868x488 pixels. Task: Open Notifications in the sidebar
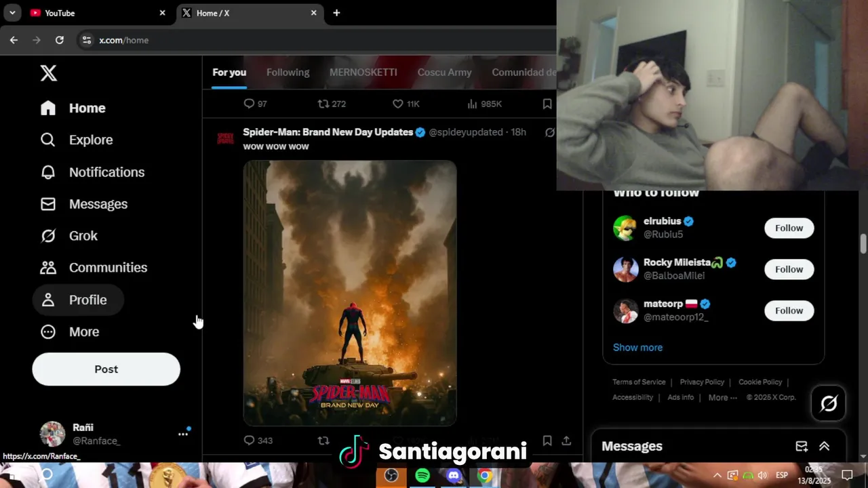pyautogui.click(x=92, y=172)
